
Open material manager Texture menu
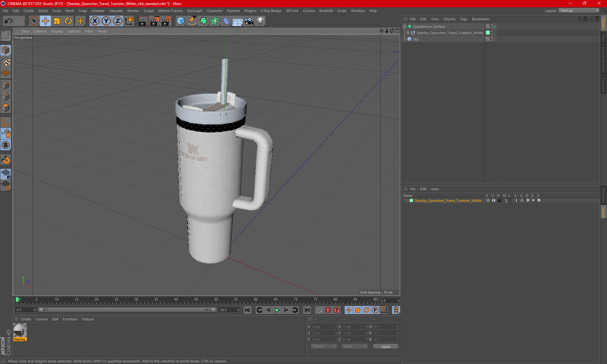(88, 319)
